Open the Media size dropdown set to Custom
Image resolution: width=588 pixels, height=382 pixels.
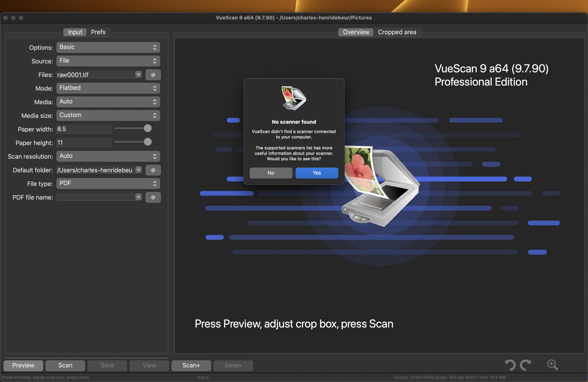click(x=108, y=115)
